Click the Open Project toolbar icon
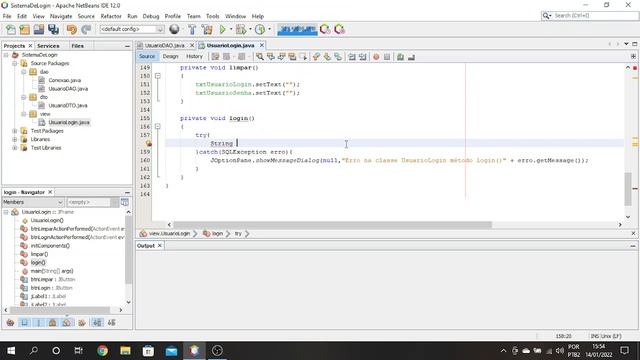This screenshot has width=640, height=360. tap(39, 29)
